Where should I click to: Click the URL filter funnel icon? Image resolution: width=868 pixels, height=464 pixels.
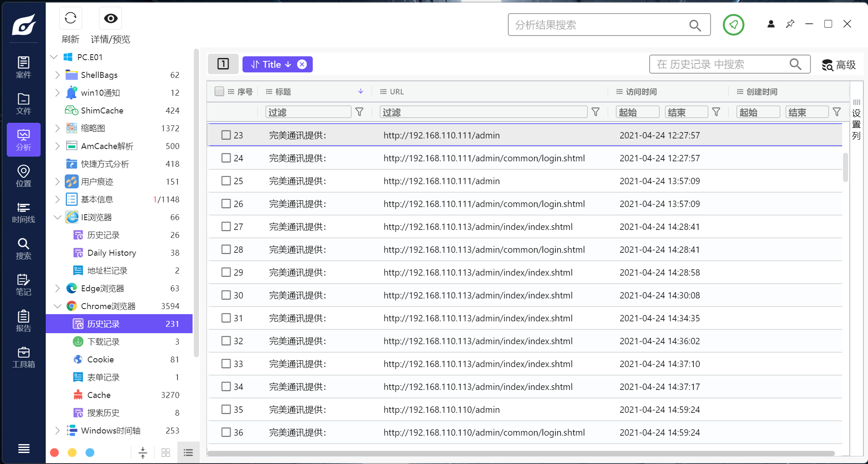point(595,112)
